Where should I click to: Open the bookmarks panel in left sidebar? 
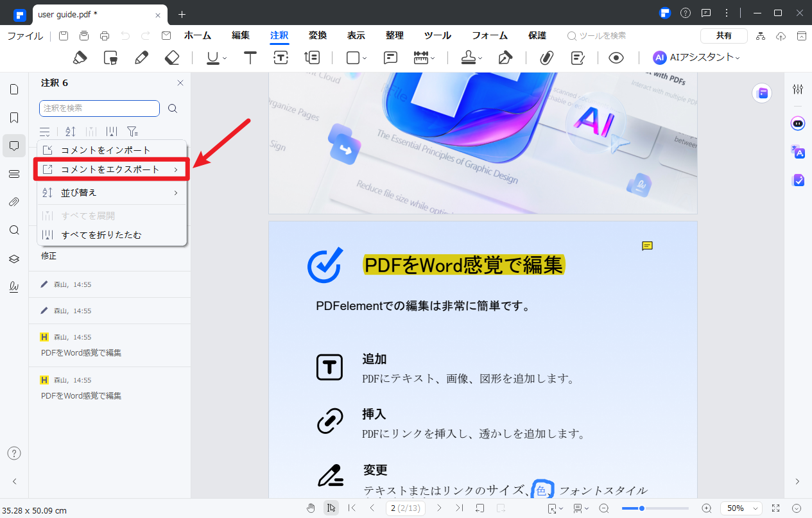14,117
